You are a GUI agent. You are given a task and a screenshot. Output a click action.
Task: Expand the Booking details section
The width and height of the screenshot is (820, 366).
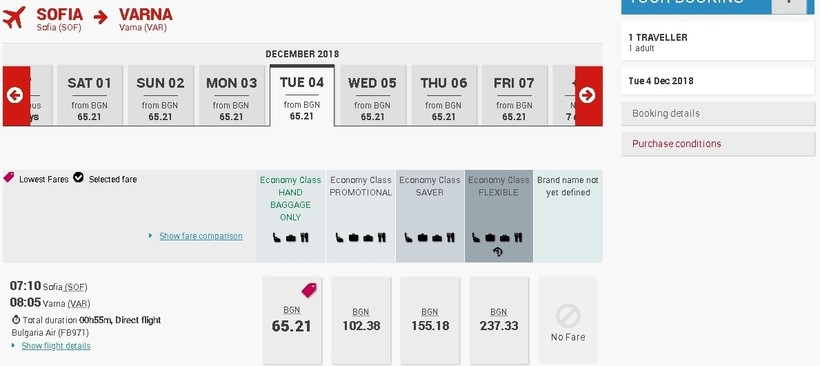click(718, 113)
